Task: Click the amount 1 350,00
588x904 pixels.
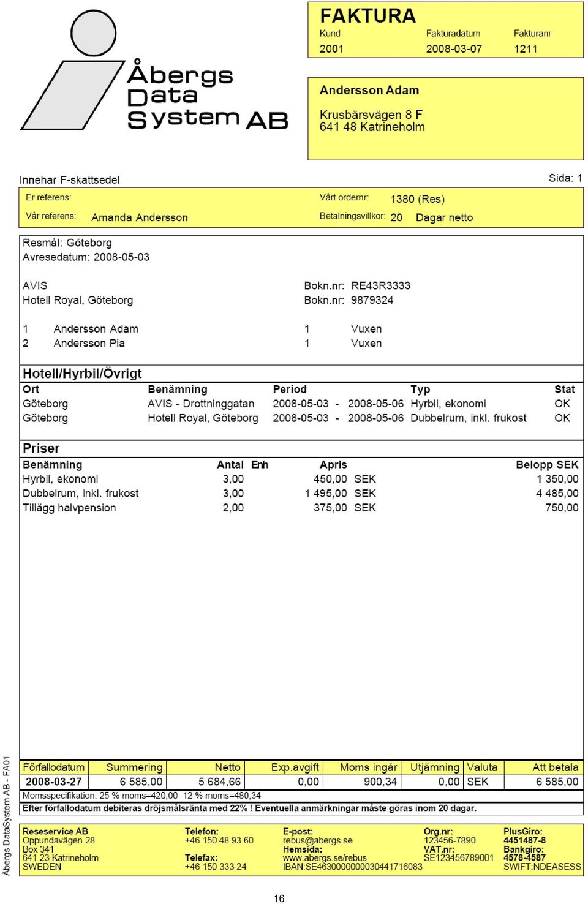Action: click(557, 479)
